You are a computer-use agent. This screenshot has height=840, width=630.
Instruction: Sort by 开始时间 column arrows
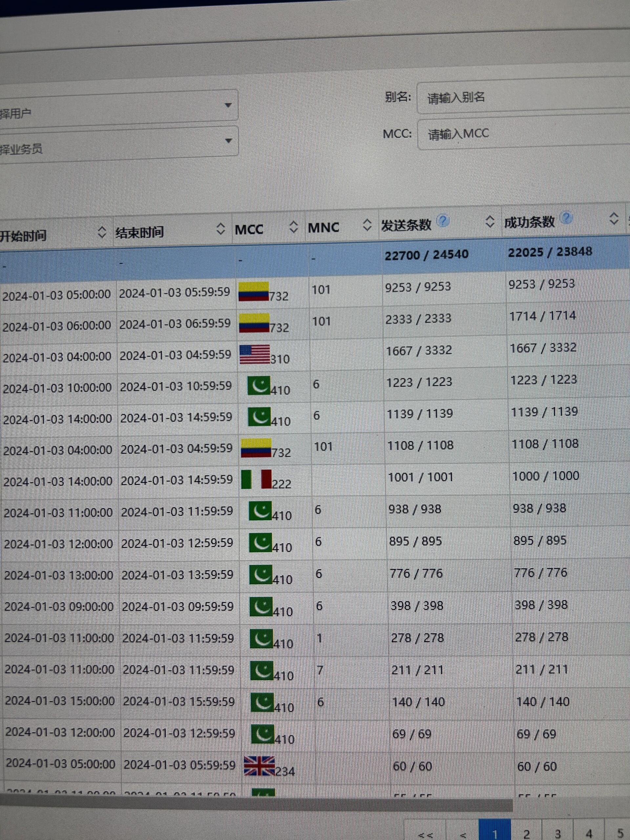pyautogui.click(x=102, y=232)
